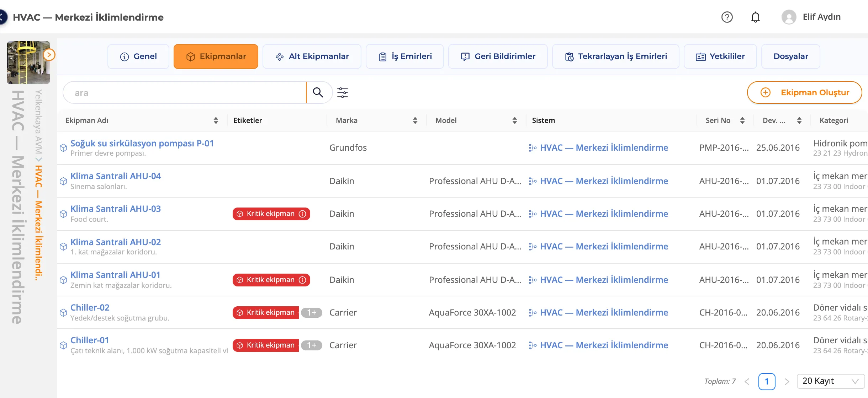Open Klima Santrali AHU-02 equipment
The image size is (868, 398).
pyautogui.click(x=116, y=242)
